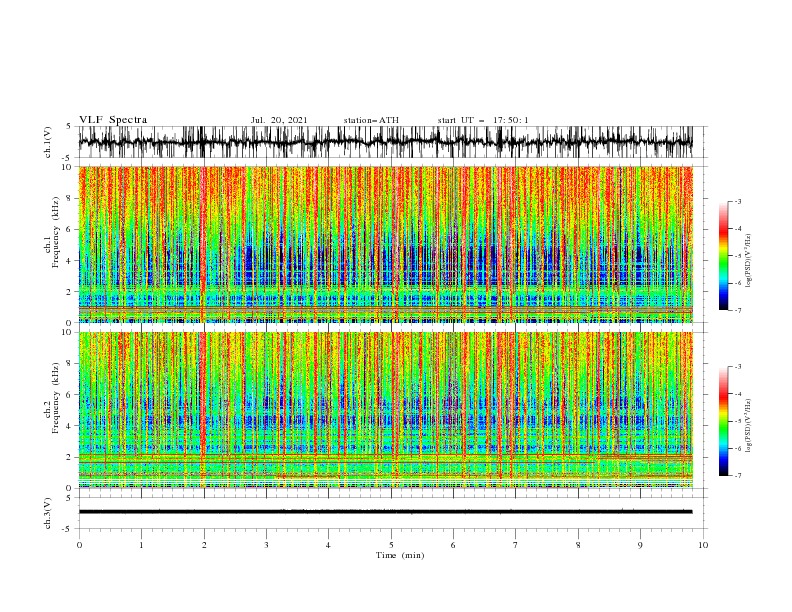The image size is (792, 612).
Task: Click the lower ch.2 PSD color bar
Action: coord(723,421)
